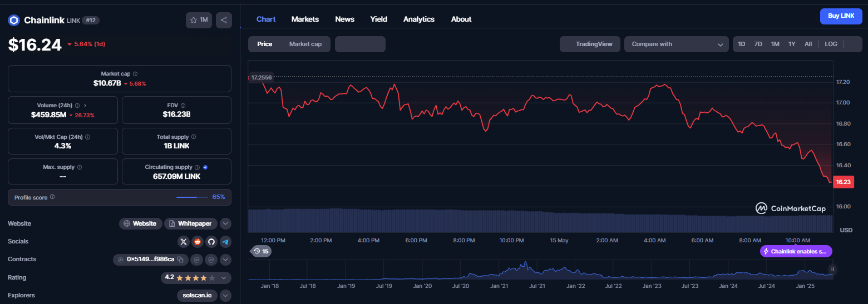Click the pause handle on the history range slider

click(x=832, y=270)
